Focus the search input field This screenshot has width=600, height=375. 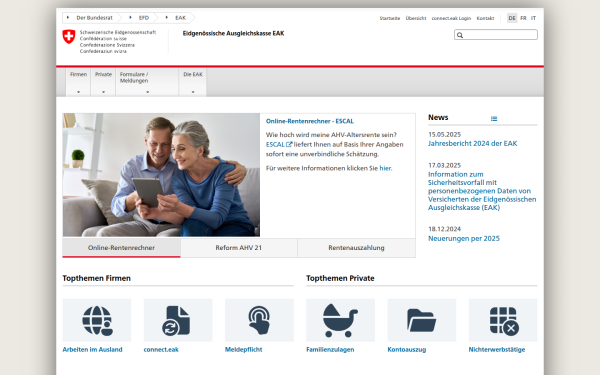pyautogui.click(x=496, y=35)
